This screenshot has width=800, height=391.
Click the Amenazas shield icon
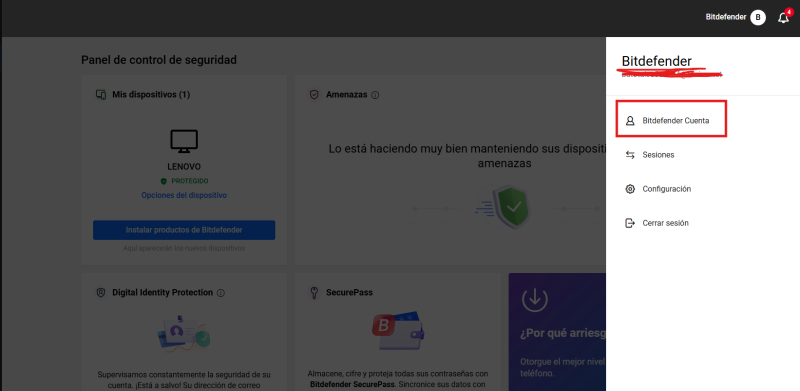tap(315, 94)
